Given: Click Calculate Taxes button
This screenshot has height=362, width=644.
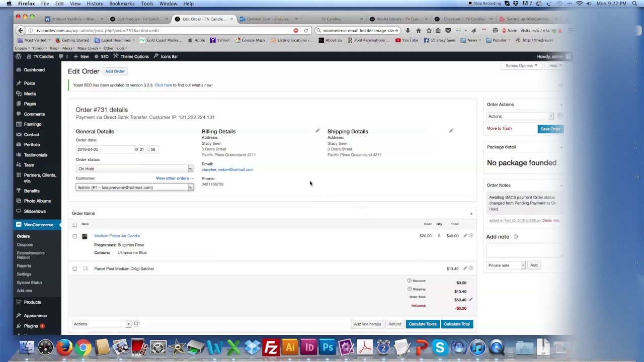Looking at the screenshot, I should point(423,324).
